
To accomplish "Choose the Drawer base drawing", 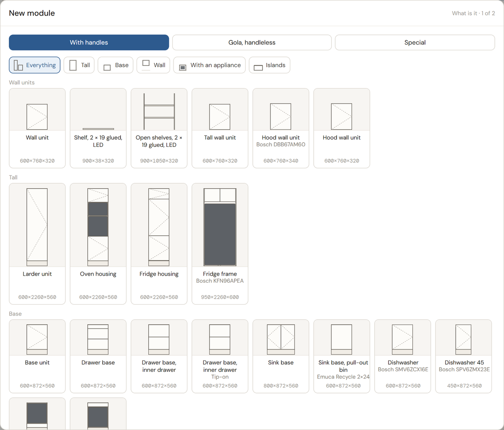I will [98, 339].
